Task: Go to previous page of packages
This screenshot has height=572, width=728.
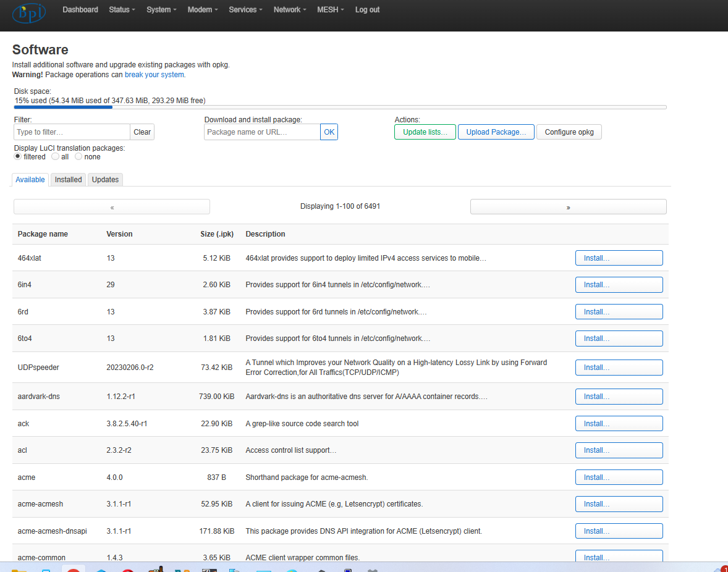Action: [x=112, y=207]
